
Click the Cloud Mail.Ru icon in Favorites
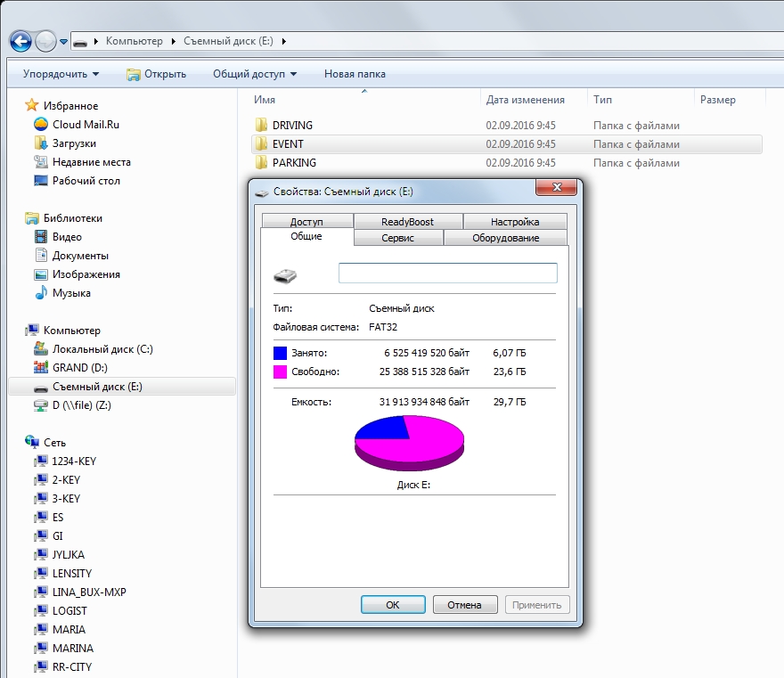(40, 125)
